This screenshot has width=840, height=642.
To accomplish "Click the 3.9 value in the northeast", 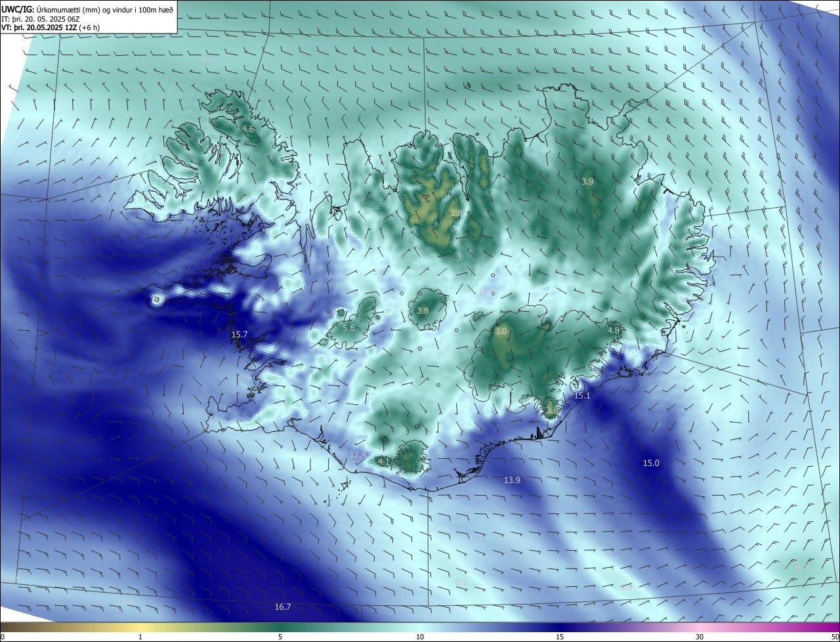I will (587, 181).
